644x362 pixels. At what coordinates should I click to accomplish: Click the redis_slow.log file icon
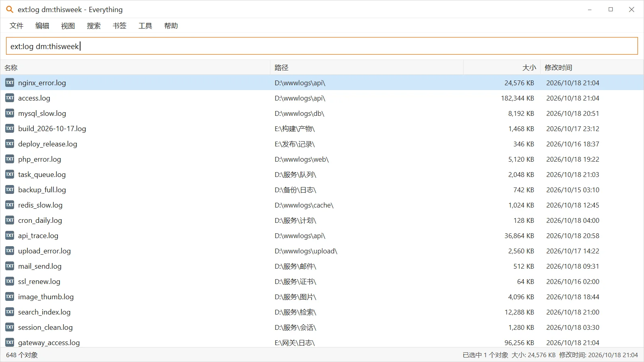coord(10,205)
